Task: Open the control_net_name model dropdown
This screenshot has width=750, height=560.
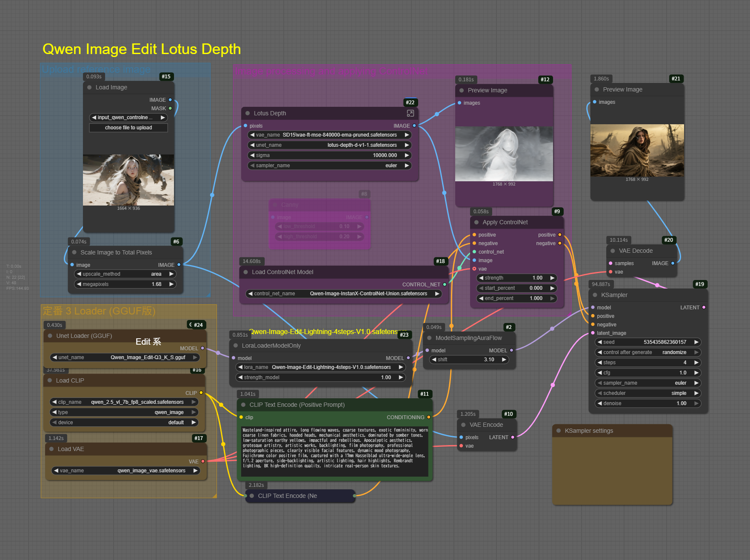Action: 344,294
